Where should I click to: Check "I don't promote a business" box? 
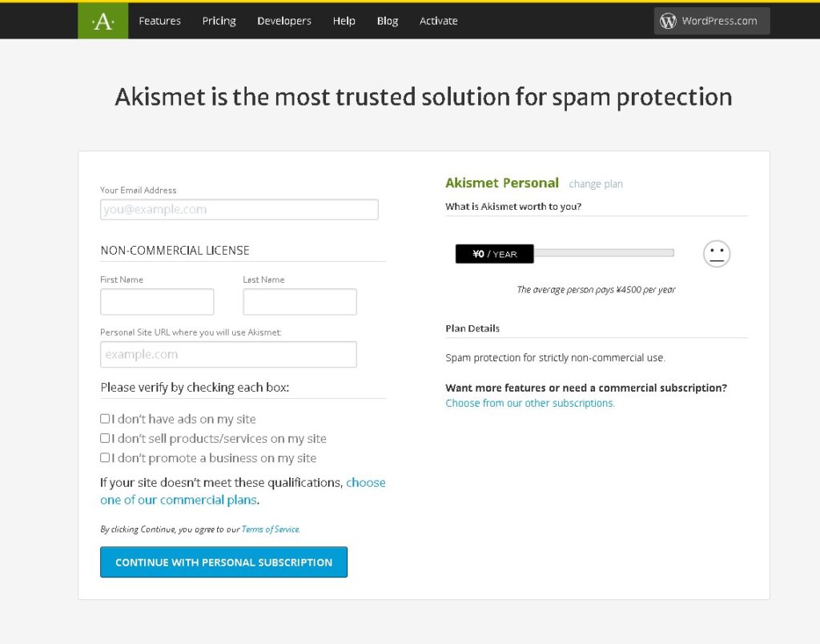[x=105, y=457]
